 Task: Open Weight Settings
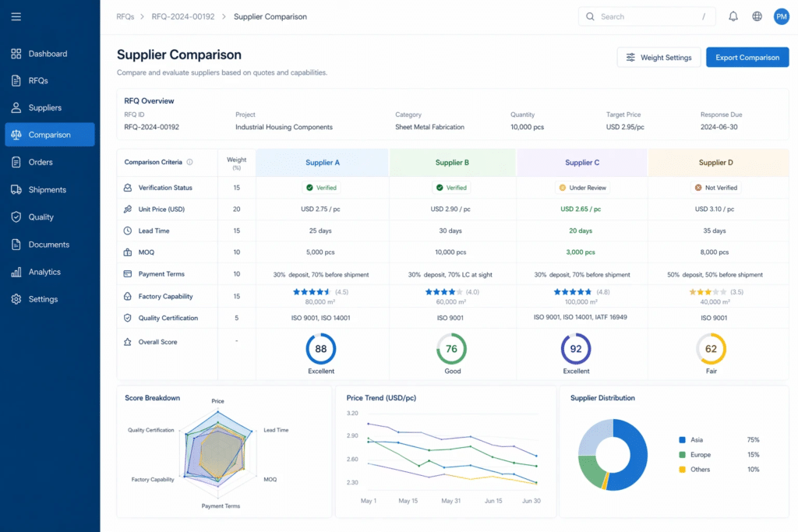tap(659, 58)
